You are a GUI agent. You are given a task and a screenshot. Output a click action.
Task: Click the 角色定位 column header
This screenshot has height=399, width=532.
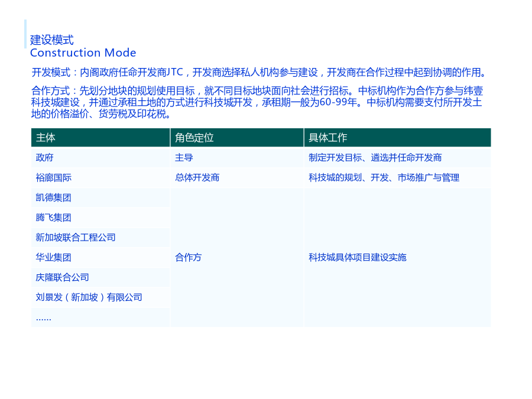coord(237,137)
